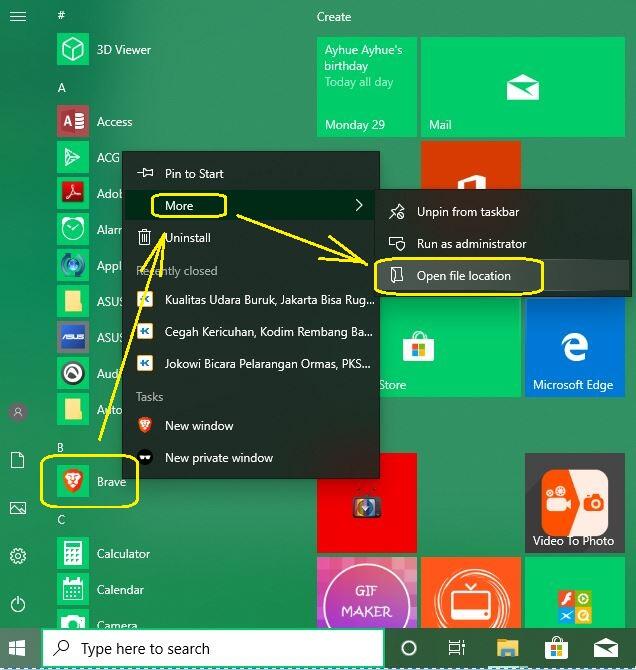Viewport: 636px width, 670px height.
Task: Open the green multi-icon tools tile
Action: [x=575, y=592]
